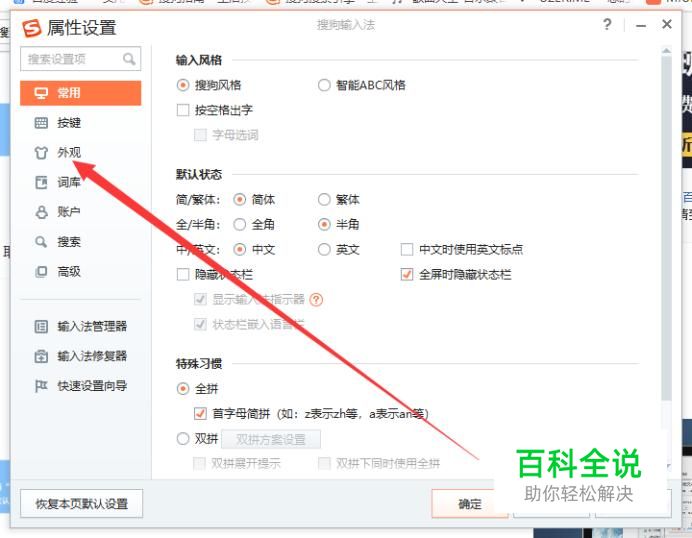The width and height of the screenshot is (692, 538).
Task: Toggle the 隐藏状态栏 checkbox
Action: pos(183,275)
